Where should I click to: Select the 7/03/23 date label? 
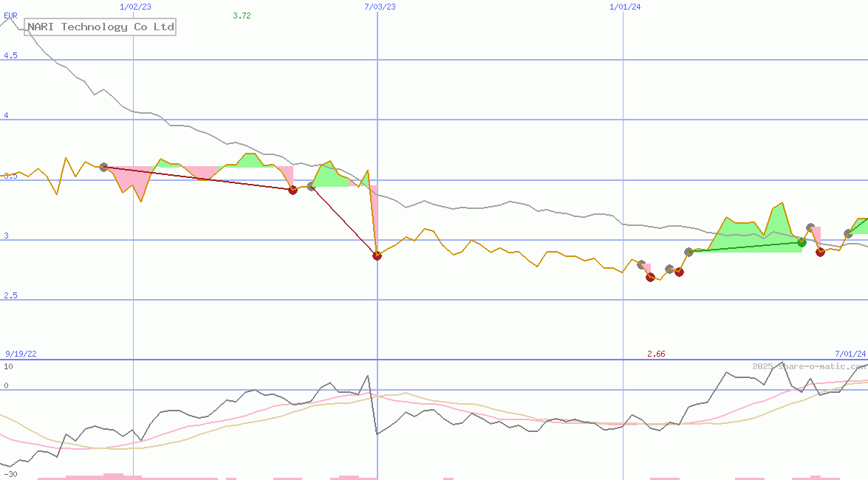pyautogui.click(x=380, y=7)
